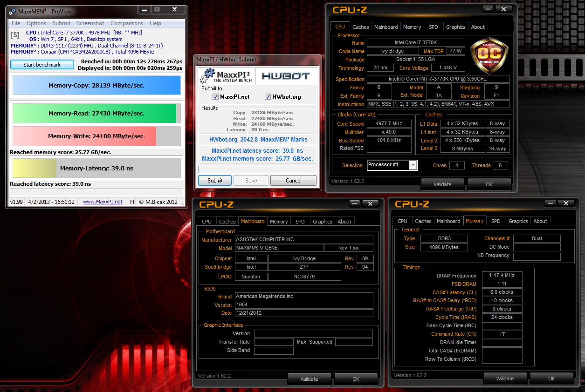
Task: Select Graphics tab in Memory CPU-Z window
Action: click(518, 221)
